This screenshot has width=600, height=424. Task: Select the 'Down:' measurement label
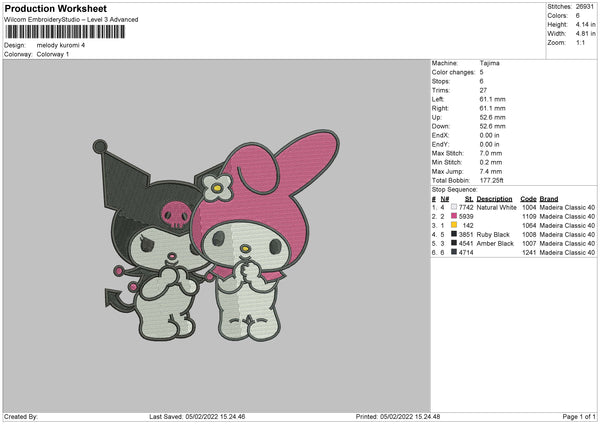click(440, 126)
